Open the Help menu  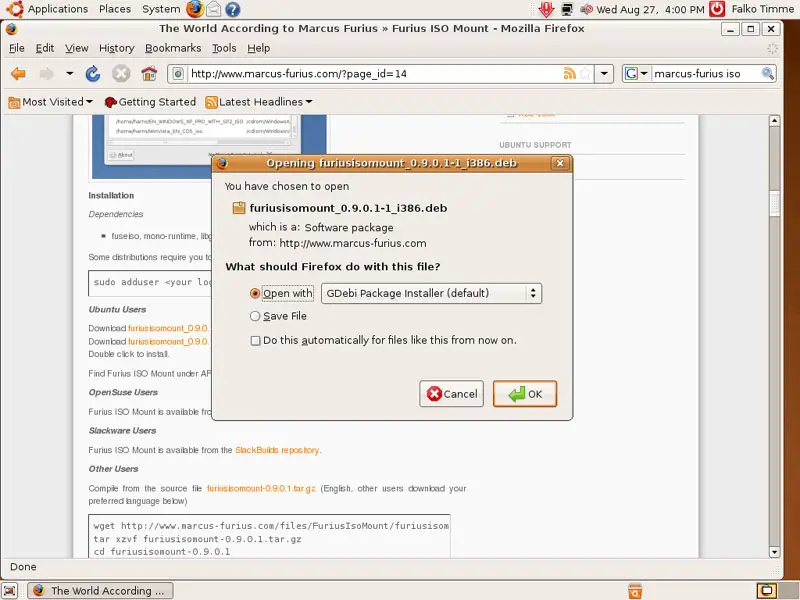(x=259, y=48)
